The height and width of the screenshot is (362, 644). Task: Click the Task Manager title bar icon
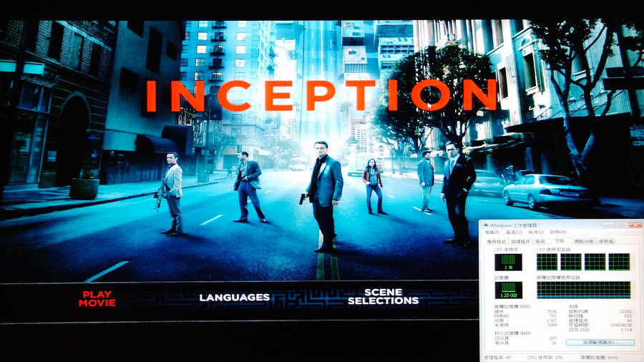[x=487, y=225]
